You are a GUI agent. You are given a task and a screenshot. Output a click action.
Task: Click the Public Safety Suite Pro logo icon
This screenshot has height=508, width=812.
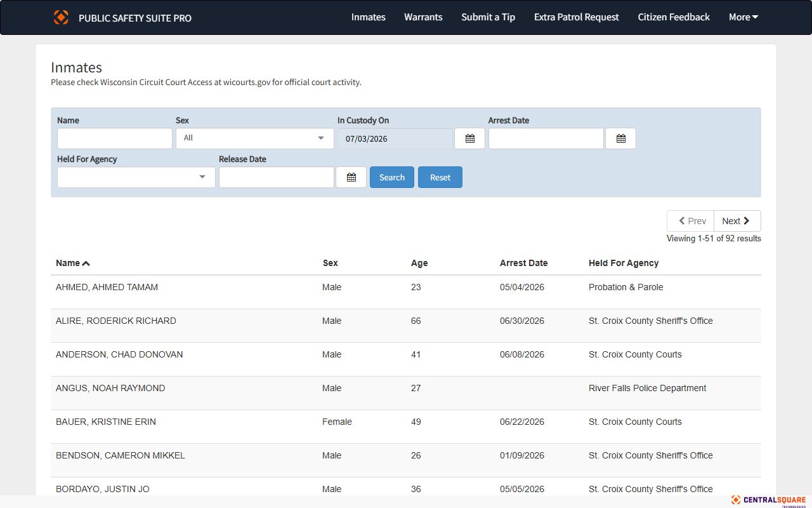click(x=61, y=17)
